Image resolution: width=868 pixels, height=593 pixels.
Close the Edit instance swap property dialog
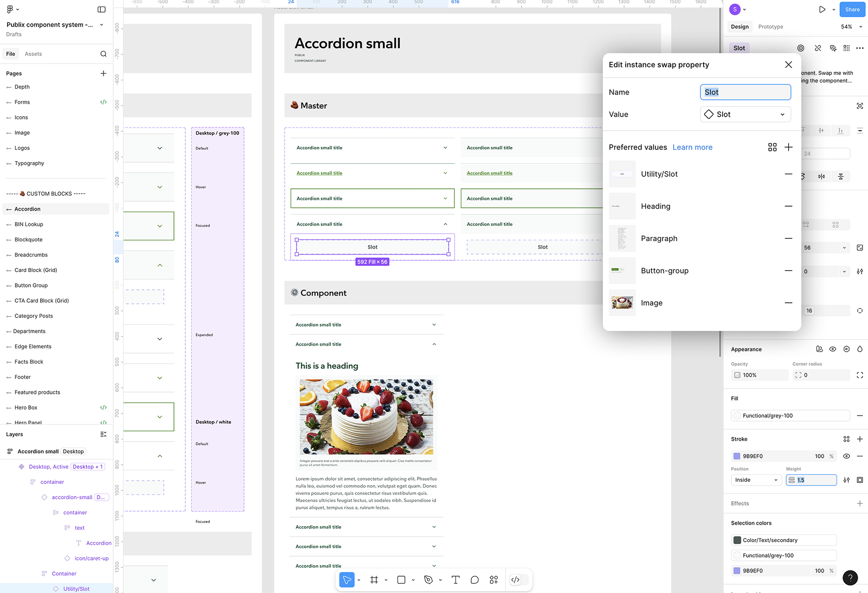pyautogui.click(x=789, y=65)
